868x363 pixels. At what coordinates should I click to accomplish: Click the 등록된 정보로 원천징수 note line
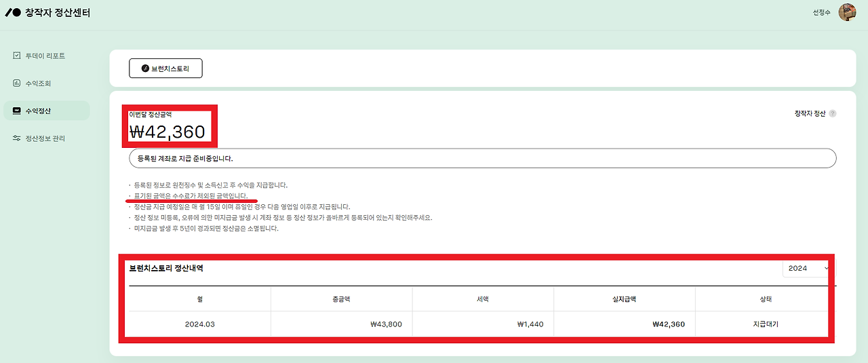[x=211, y=185]
